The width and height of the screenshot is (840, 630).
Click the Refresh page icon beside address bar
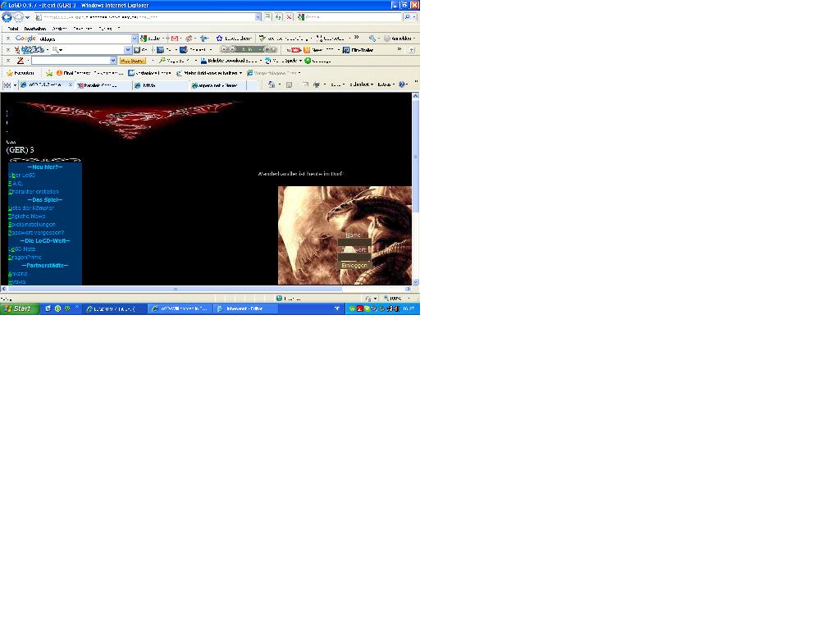pyautogui.click(x=278, y=17)
